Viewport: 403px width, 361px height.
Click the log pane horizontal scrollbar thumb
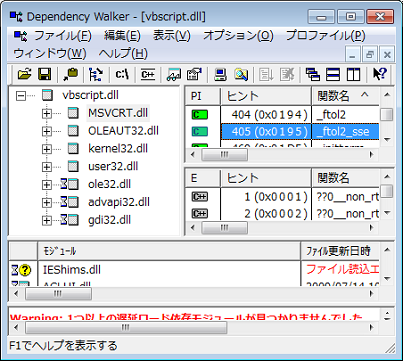pyautogui.click(x=126, y=327)
